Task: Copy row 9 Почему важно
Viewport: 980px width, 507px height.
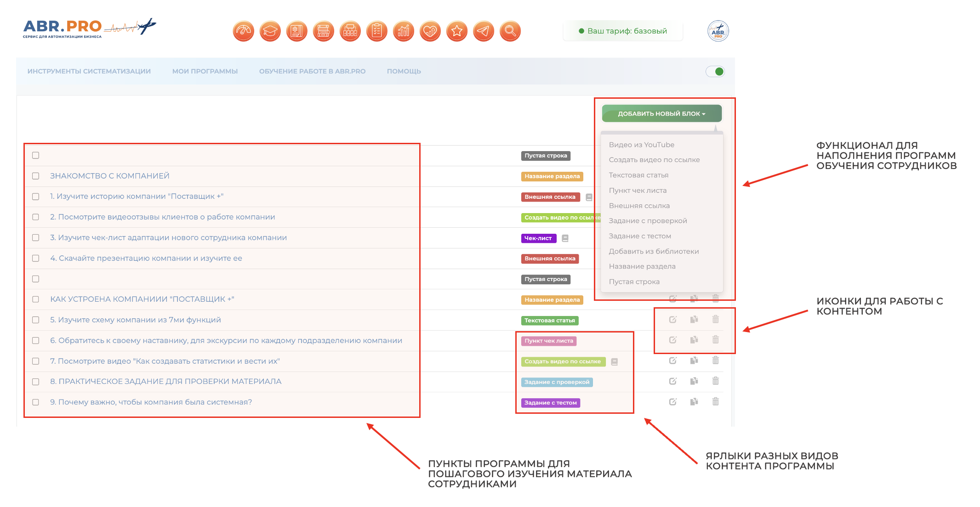Action: tap(694, 402)
